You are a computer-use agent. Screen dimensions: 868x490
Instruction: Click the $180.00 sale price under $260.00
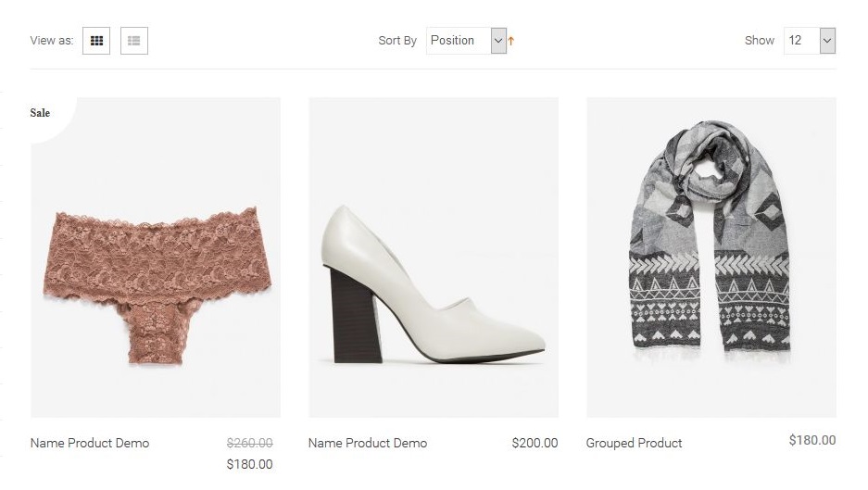point(249,464)
